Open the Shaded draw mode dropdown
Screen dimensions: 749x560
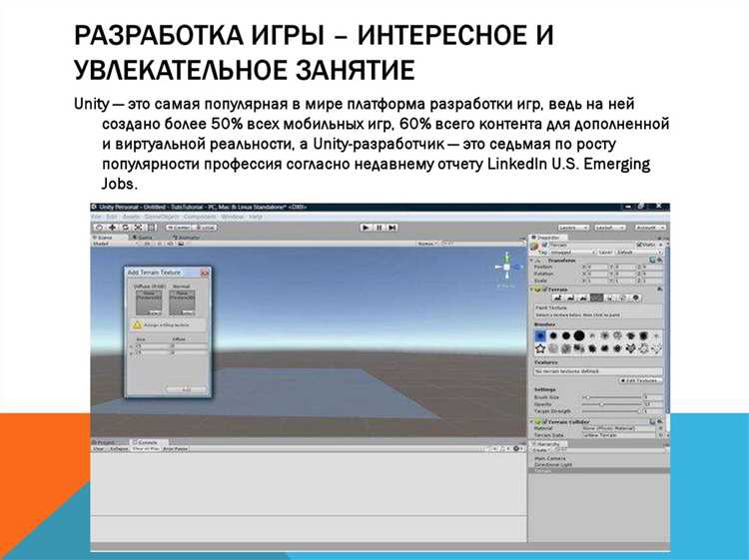pyautogui.click(x=115, y=244)
